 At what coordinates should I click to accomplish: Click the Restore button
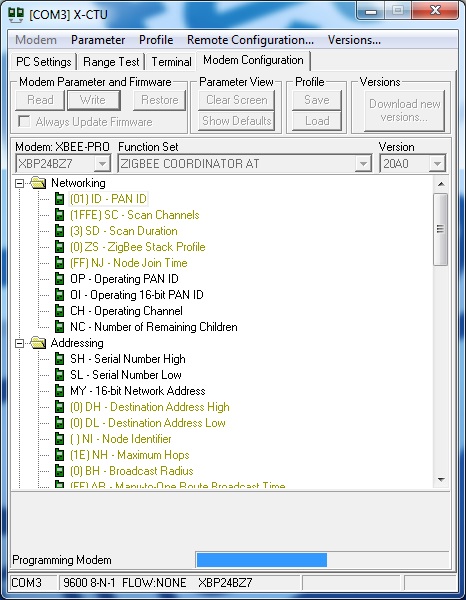tap(160, 100)
